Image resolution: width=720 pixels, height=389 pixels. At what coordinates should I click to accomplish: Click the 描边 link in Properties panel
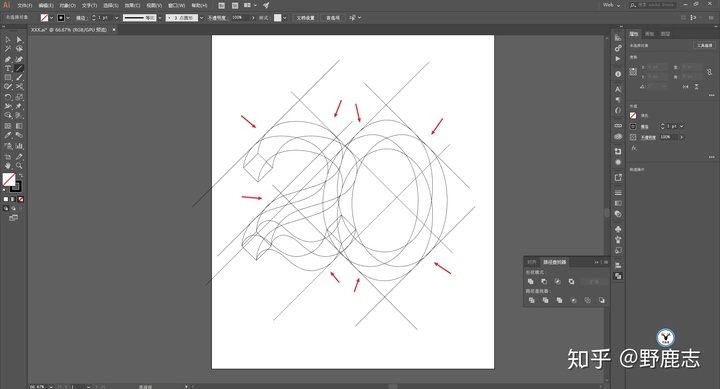645,126
